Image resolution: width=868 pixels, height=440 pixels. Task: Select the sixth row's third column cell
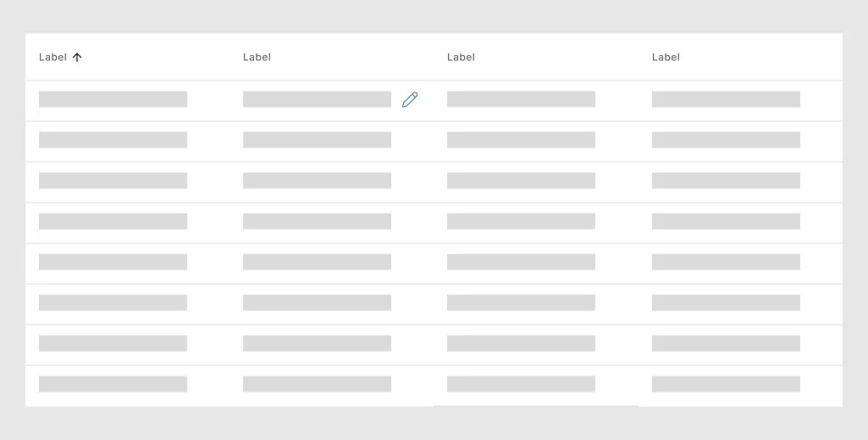[x=521, y=303]
